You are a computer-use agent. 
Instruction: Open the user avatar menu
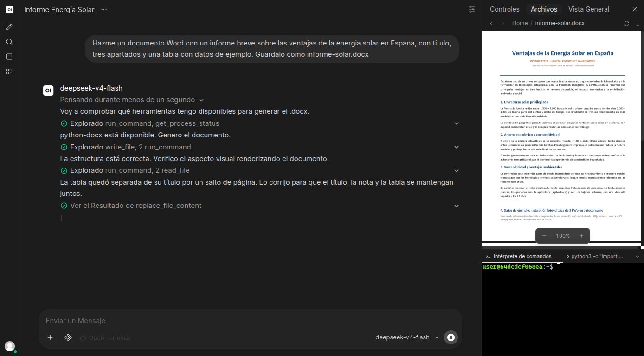tap(10, 346)
